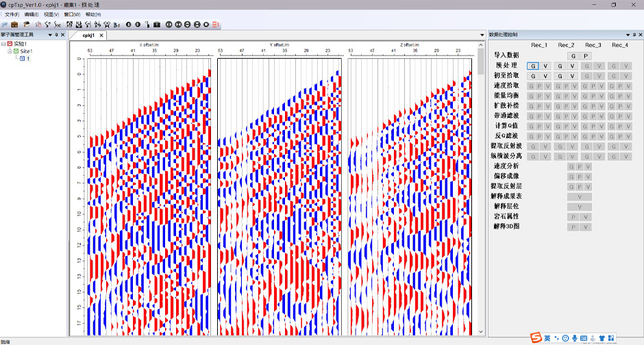Toggle the 英 language mode indicator

(x=547, y=338)
